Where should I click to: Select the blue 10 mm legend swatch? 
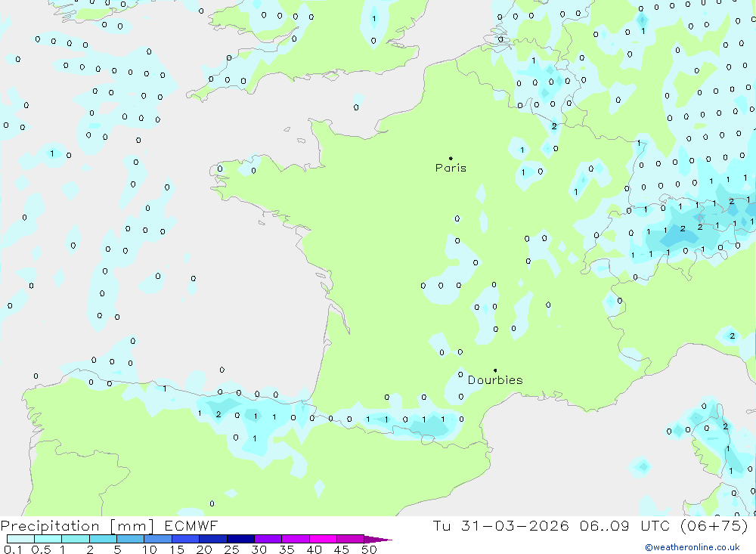(158, 539)
